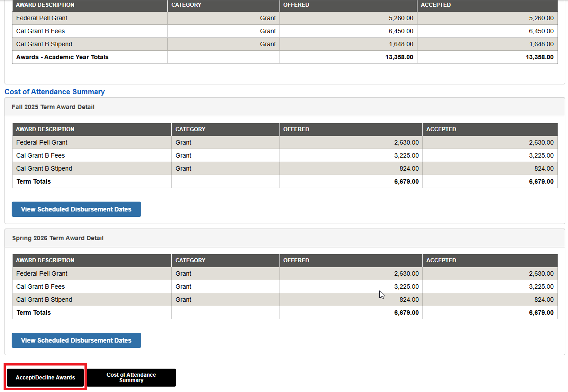
Task: Click the Term Totals label in Fall 2025 table
Action: (x=34, y=181)
